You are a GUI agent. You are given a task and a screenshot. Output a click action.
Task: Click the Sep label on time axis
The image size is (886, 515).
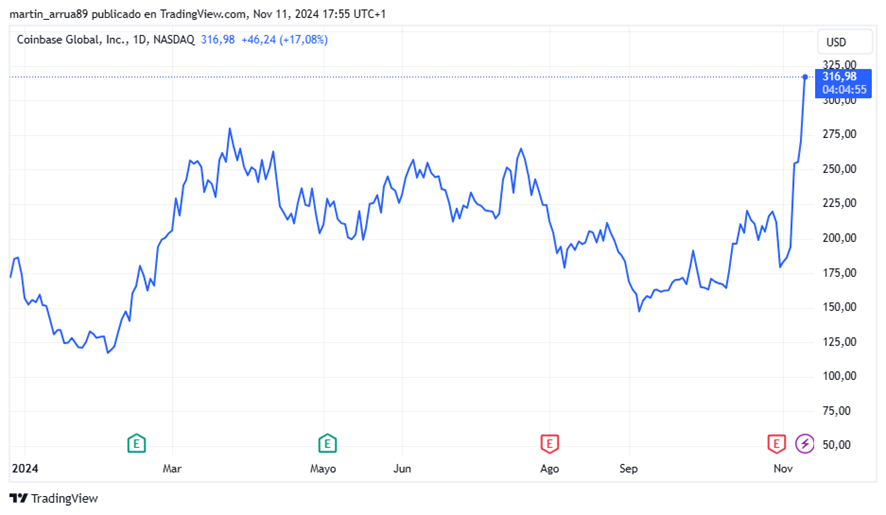pos(628,469)
